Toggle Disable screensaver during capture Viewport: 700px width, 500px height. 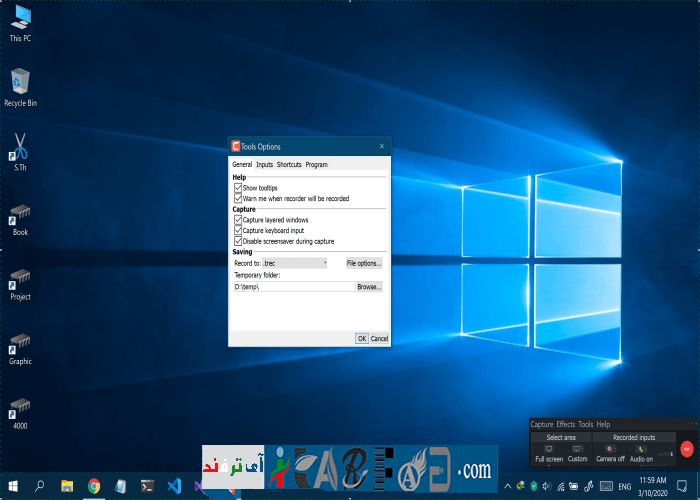coord(238,242)
